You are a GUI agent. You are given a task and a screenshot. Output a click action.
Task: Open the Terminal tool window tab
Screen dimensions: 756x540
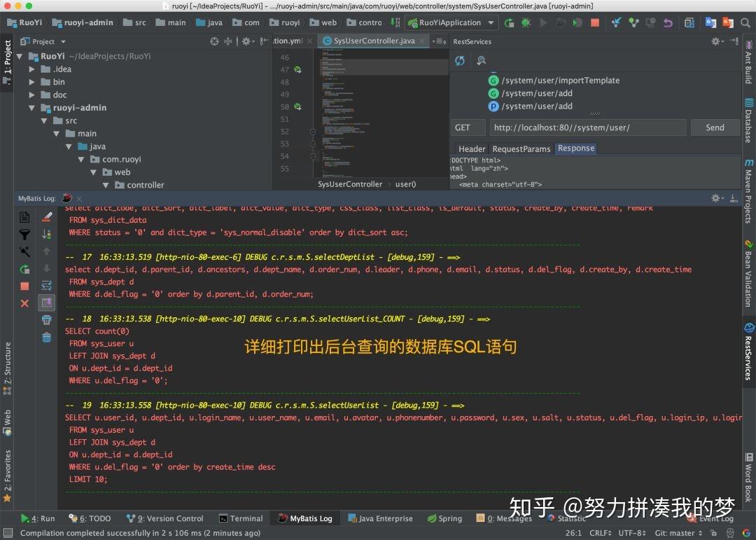point(241,518)
